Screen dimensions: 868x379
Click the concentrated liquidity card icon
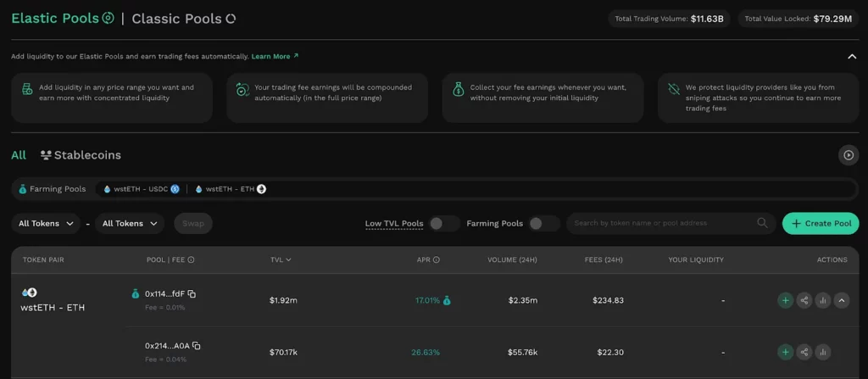point(27,89)
